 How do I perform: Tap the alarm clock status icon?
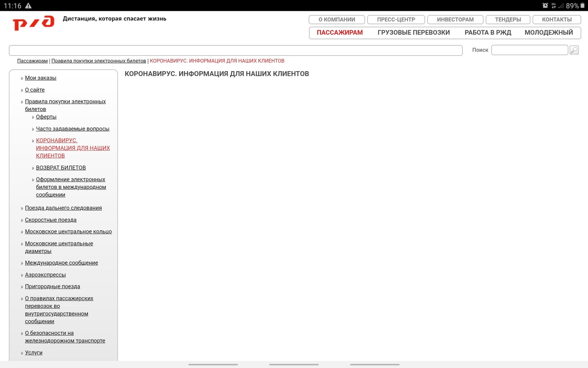[545, 6]
